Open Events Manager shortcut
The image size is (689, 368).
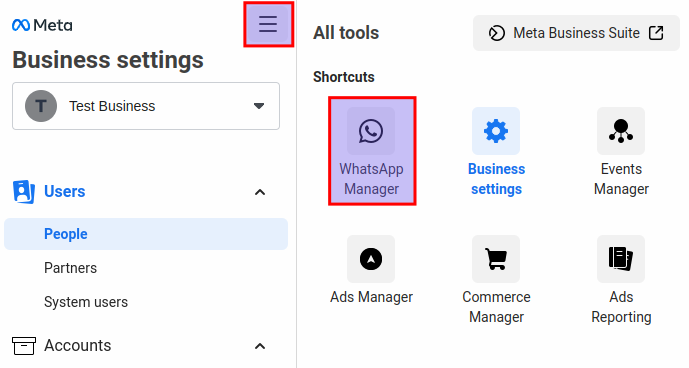[621, 151]
